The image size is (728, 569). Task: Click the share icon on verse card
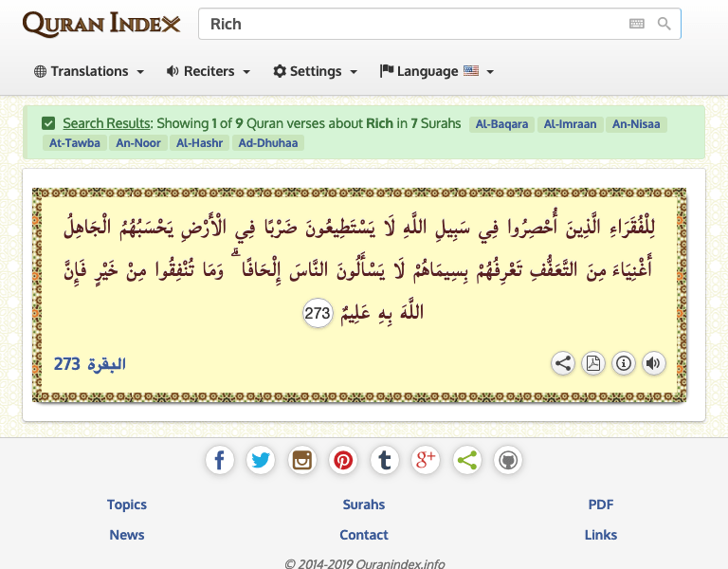563,363
